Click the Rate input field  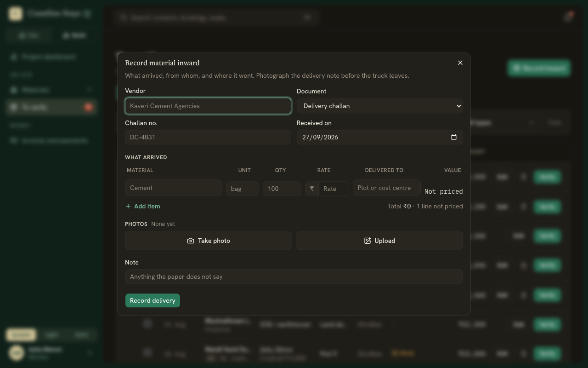[x=334, y=189]
